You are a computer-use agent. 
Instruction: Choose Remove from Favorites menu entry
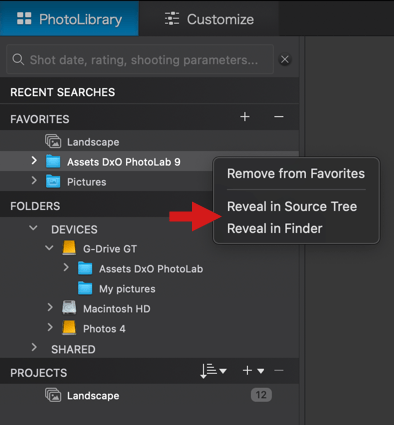296,174
